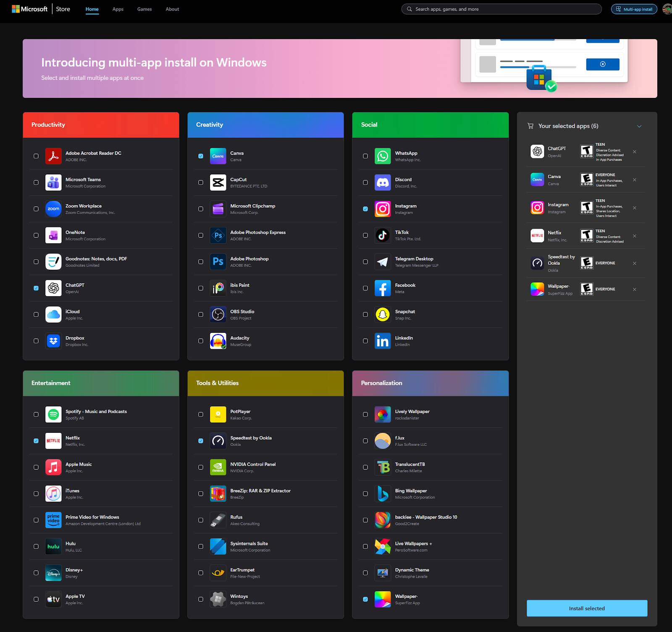The width and height of the screenshot is (672, 632).
Task: Uncheck the Instagram checkbox in Social
Action: pyautogui.click(x=365, y=209)
